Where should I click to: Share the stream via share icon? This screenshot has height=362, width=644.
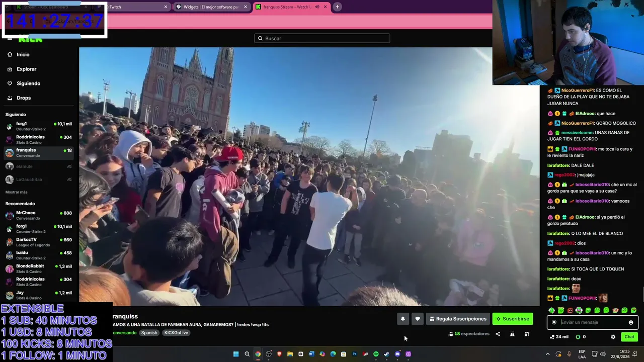[x=498, y=334]
